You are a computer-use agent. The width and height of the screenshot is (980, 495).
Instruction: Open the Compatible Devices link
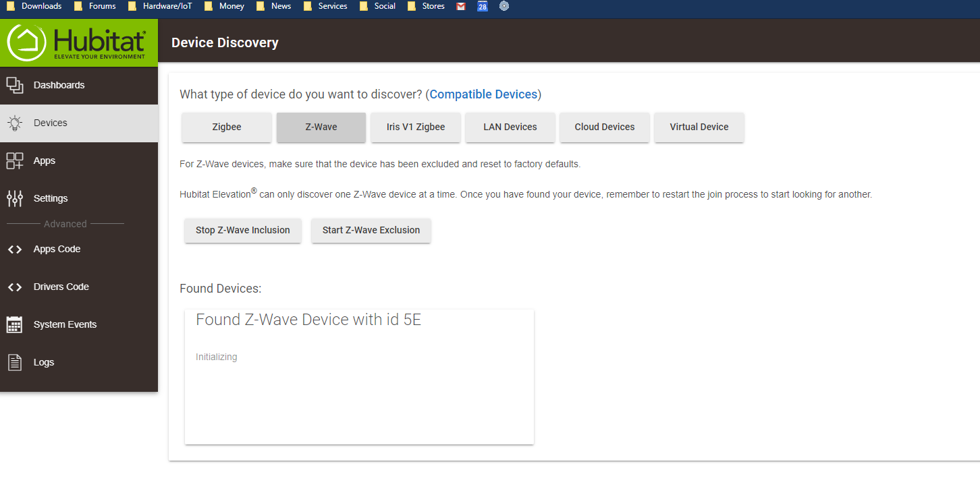point(483,94)
